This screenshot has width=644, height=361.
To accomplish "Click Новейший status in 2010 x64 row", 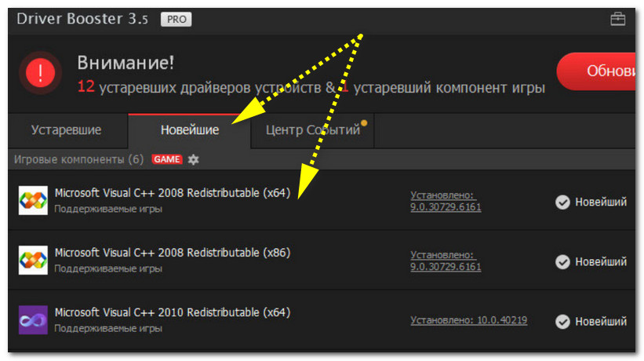I will [600, 322].
